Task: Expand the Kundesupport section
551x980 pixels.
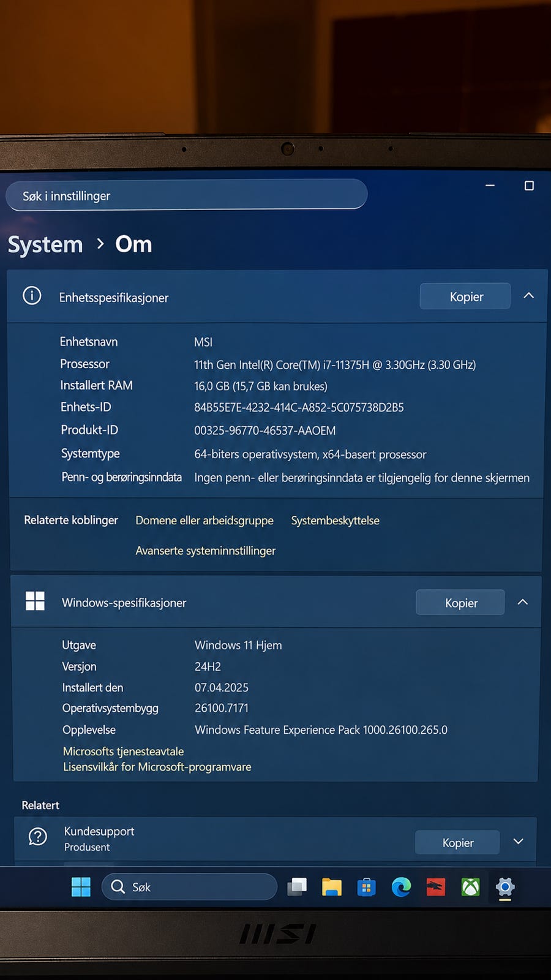Action: tap(519, 842)
